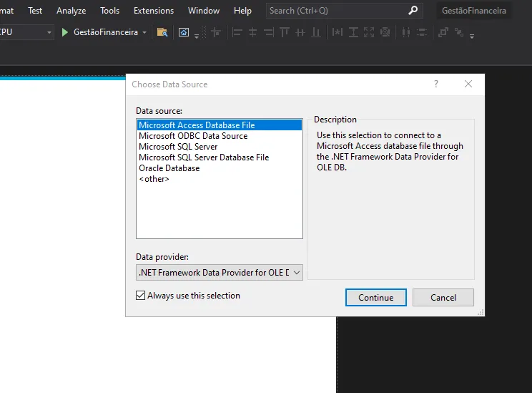Click Make Vertical Spacing Equal icon
The width and height of the screenshot is (532, 393).
point(422,32)
